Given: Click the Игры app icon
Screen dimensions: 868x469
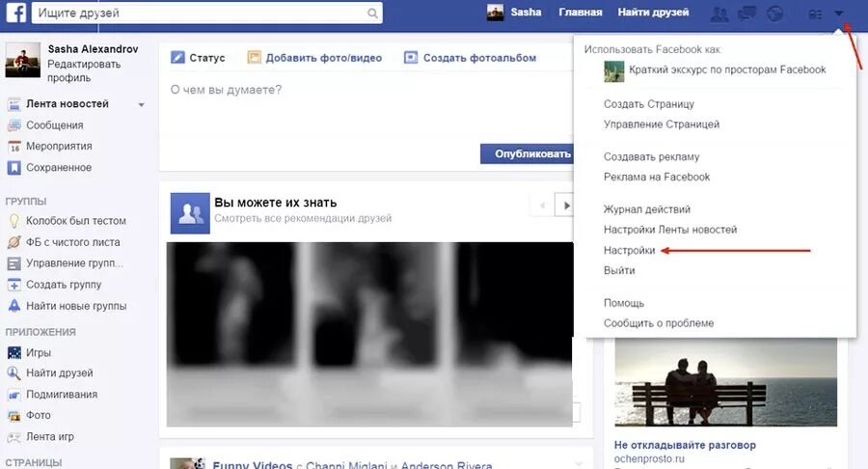Looking at the screenshot, I should tap(14, 353).
